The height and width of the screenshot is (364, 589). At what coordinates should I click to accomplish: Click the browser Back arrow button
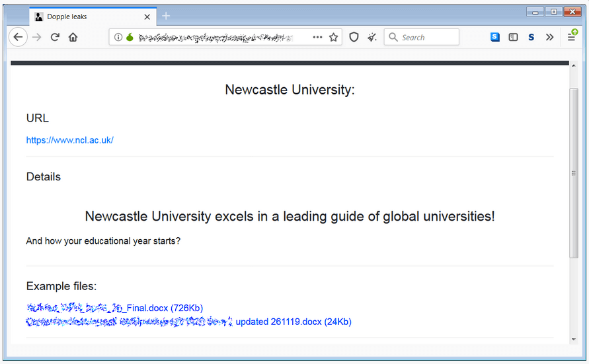pyautogui.click(x=18, y=38)
